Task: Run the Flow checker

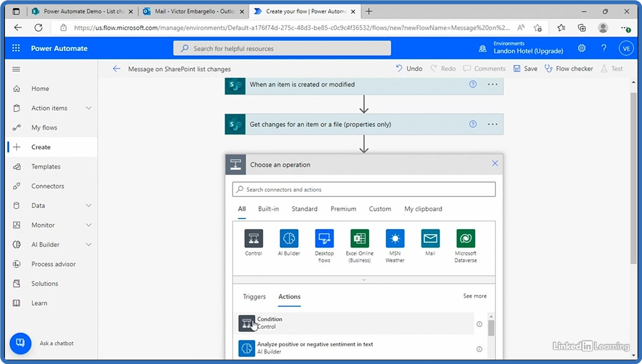Action: pos(569,69)
